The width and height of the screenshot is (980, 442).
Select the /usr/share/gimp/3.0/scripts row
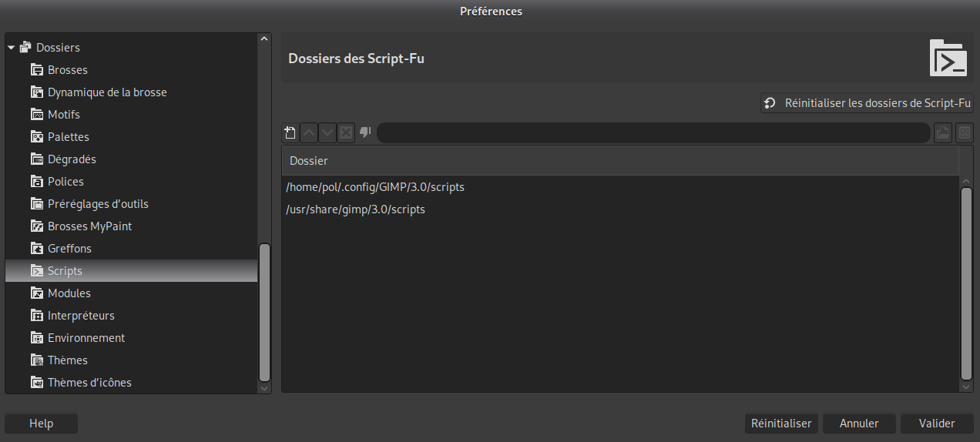pyautogui.click(x=355, y=209)
